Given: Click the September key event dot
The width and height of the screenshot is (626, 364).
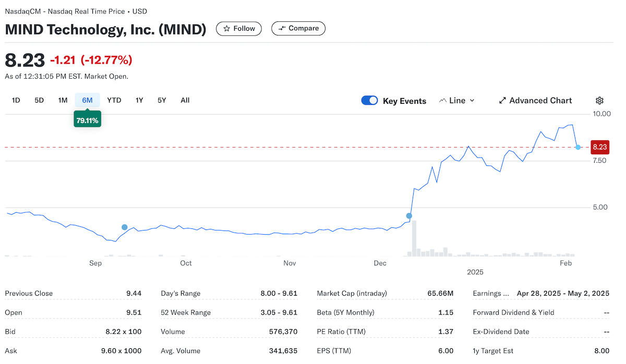Looking at the screenshot, I should [x=124, y=227].
